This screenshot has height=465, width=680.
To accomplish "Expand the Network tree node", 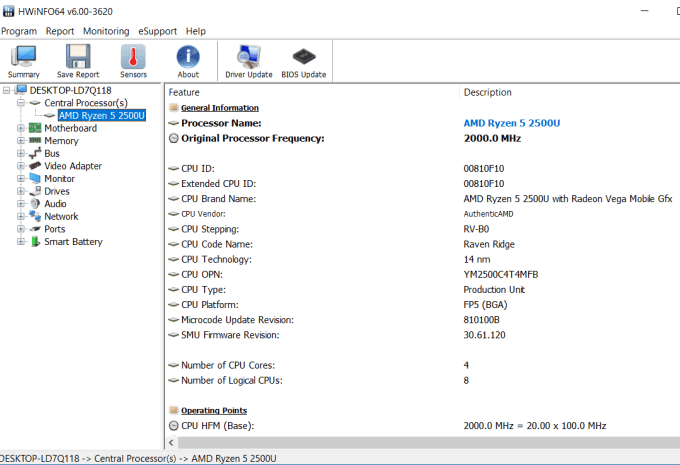I will pyautogui.click(x=20, y=216).
